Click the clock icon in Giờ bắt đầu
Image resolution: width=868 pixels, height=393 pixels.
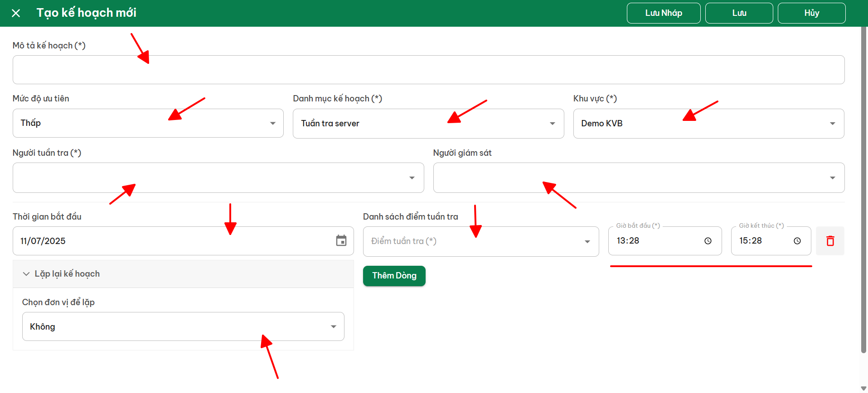(x=708, y=241)
